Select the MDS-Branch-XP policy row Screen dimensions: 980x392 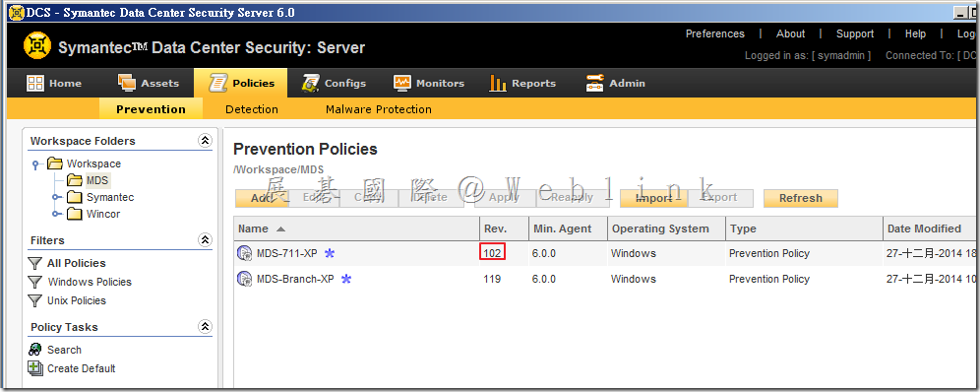click(604, 279)
